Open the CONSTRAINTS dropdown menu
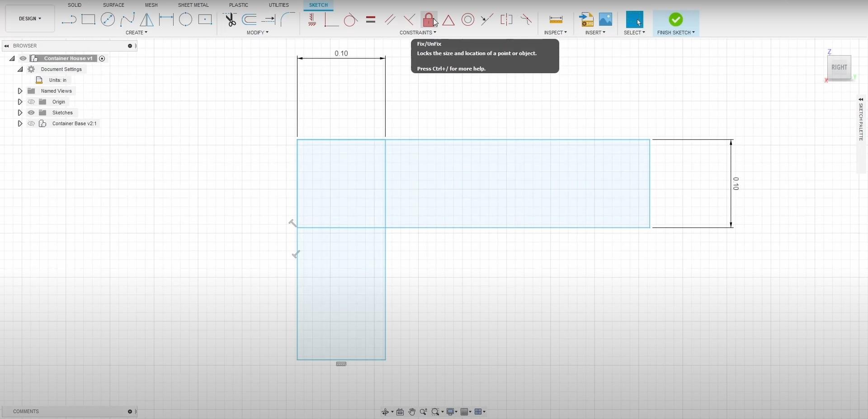 tap(418, 33)
